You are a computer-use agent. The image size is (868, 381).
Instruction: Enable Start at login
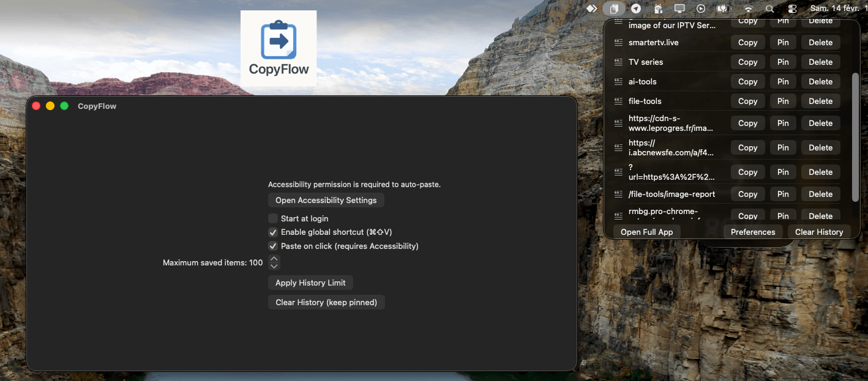[272, 218]
